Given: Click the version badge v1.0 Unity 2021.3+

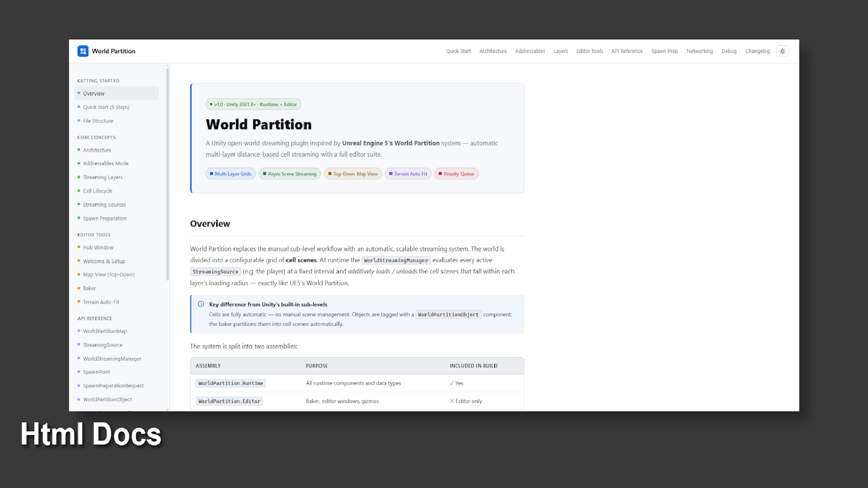Looking at the screenshot, I should (x=253, y=104).
